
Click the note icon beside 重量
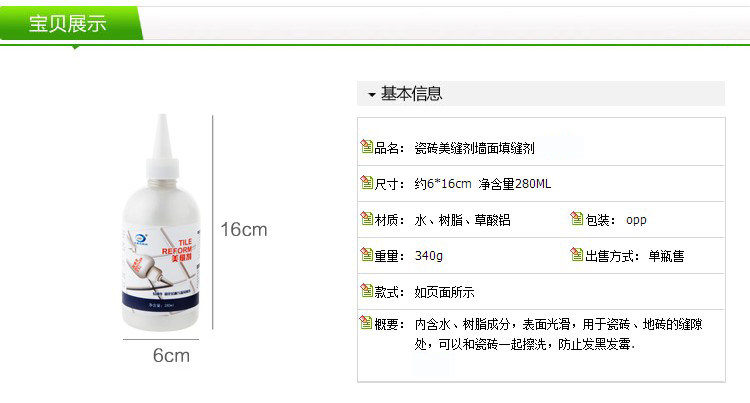click(367, 254)
